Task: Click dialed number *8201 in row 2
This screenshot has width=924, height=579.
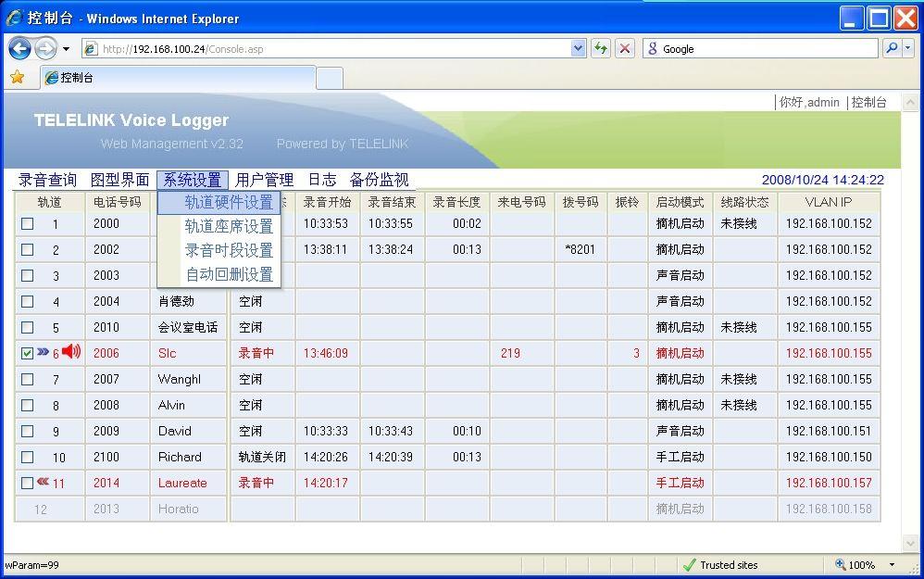Action: point(580,249)
